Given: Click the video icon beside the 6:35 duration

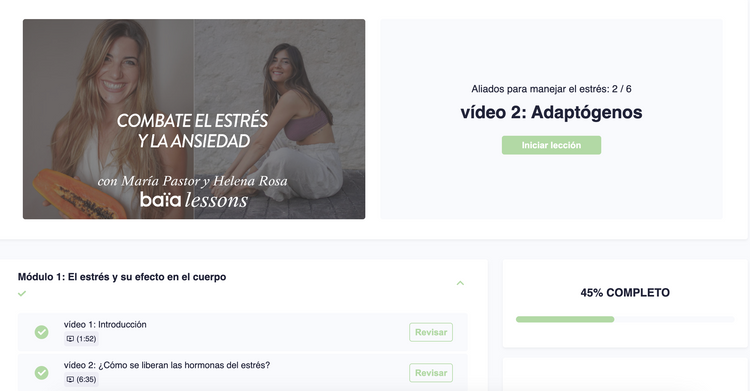Looking at the screenshot, I should click(x=70, y=380).
